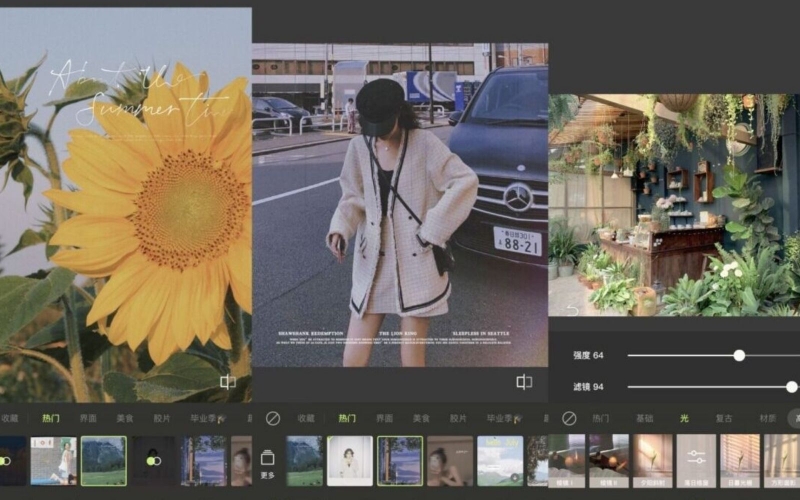Open the 复古 effects category
Image resolution: width=800 pixels, height=500 pixels.
[x=723, y=418]
